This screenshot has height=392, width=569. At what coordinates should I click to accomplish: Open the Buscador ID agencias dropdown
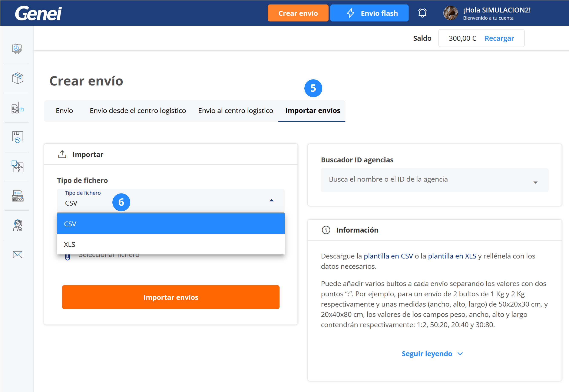[x=434, y=180]
